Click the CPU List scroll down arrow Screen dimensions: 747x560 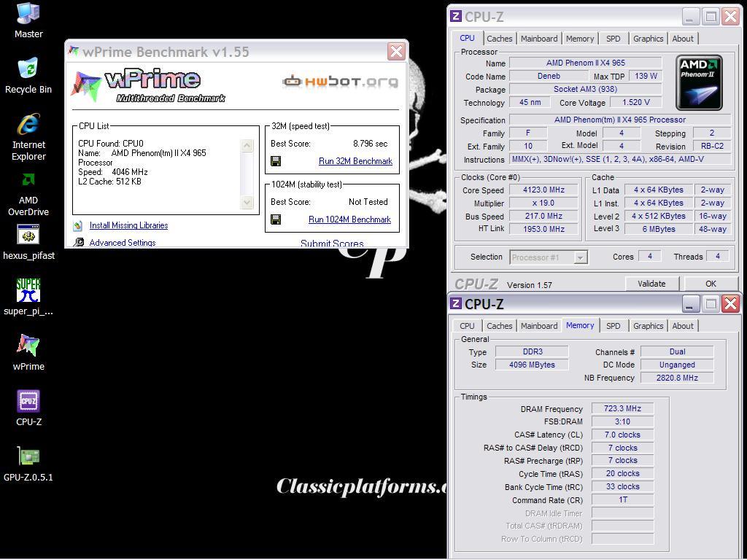click(247, 203)
